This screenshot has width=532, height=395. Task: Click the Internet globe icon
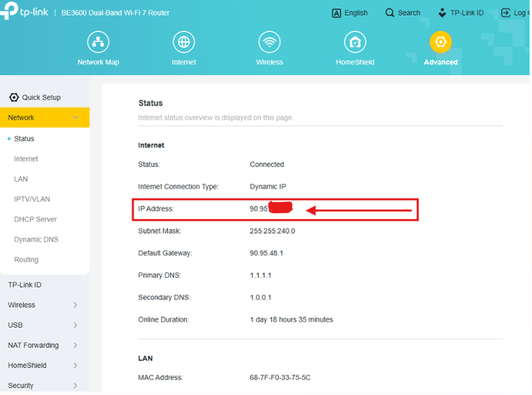point(183,42)
